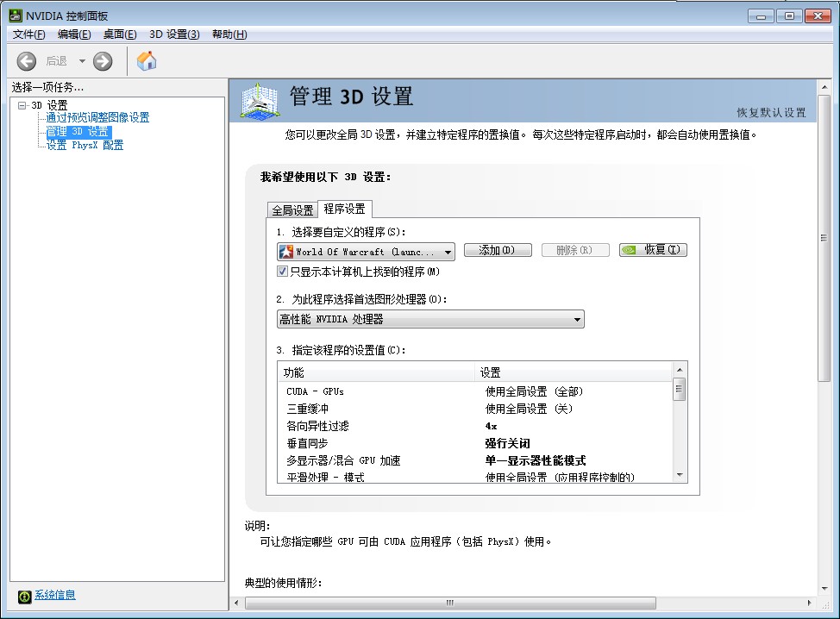Click the system information icon

pos(25,596)
